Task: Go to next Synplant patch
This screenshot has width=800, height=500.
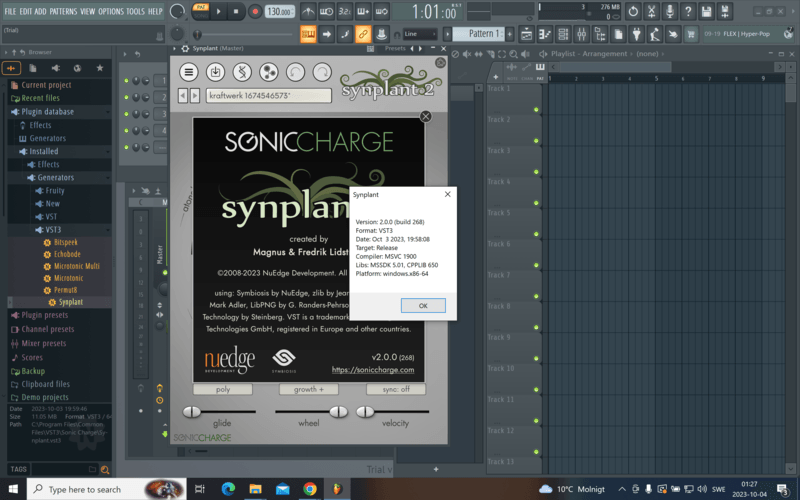Action: point(195,95)
